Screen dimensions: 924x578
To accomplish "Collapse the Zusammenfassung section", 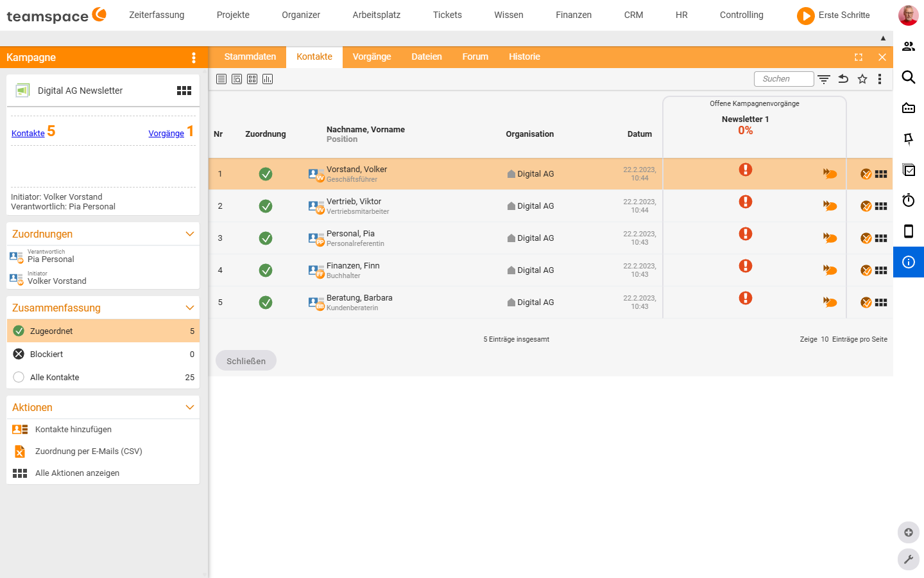I will pos(189,308).
